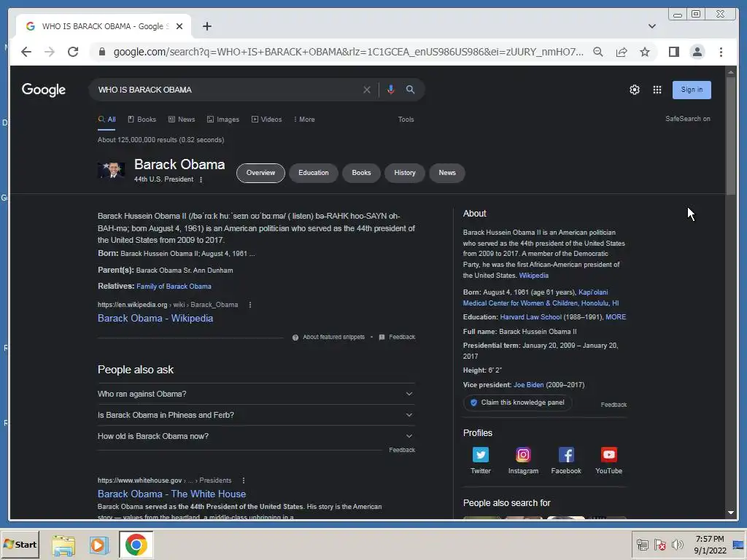Switch to Images search results
This screenshot has height=560, width=747.
click(223, 120)
